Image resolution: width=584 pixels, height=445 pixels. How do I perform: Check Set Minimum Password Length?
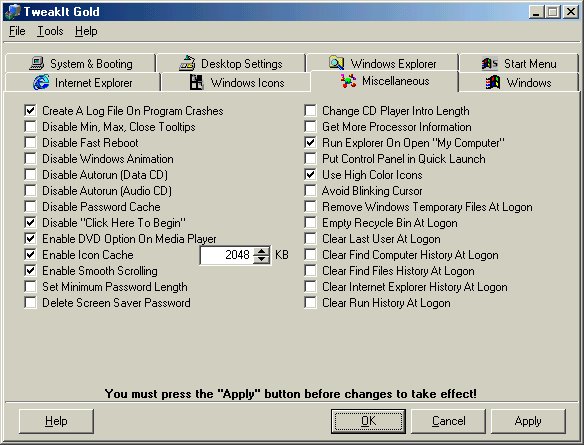[31, 287]
